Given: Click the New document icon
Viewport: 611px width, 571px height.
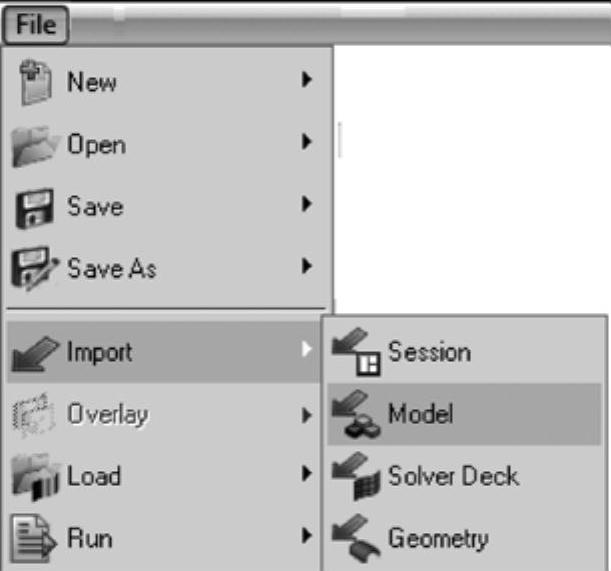Looking at the screenshot, I should [35, 82].
